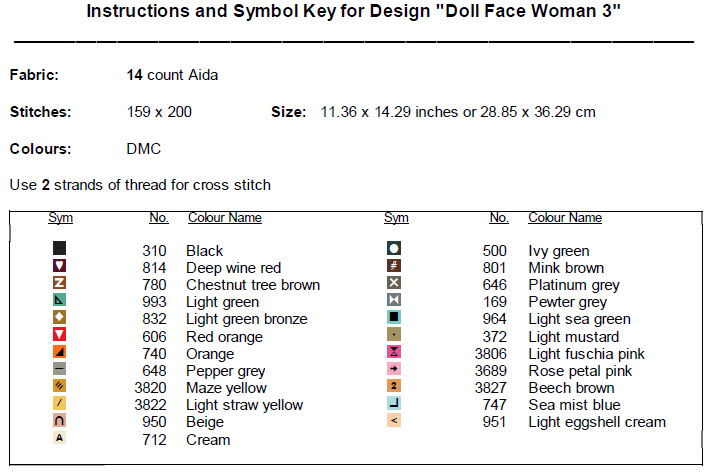Click the left 'Sym' column header

(x=60, y=218)
